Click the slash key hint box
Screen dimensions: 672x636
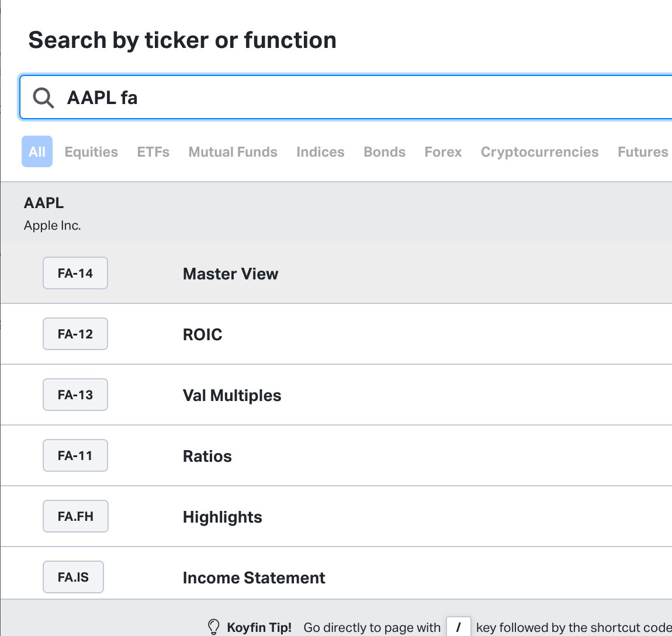tap(459, 627)
